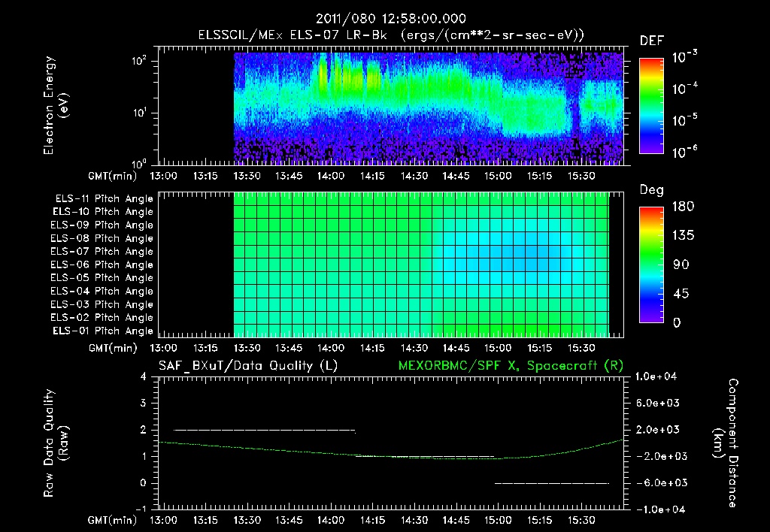Click the 'Raw Data Quality (Raw)' axis label

coord(56,443)
